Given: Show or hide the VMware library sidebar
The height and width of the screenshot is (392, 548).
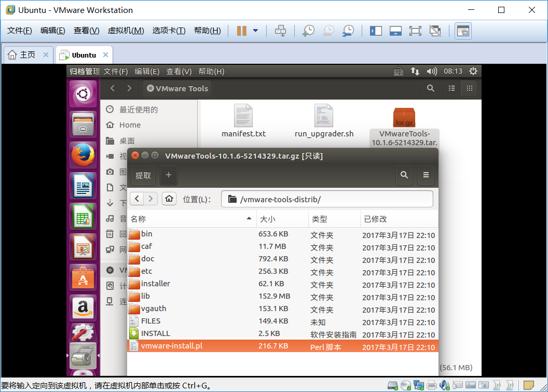Looking at the screenshot, I should tap(376, 31).
